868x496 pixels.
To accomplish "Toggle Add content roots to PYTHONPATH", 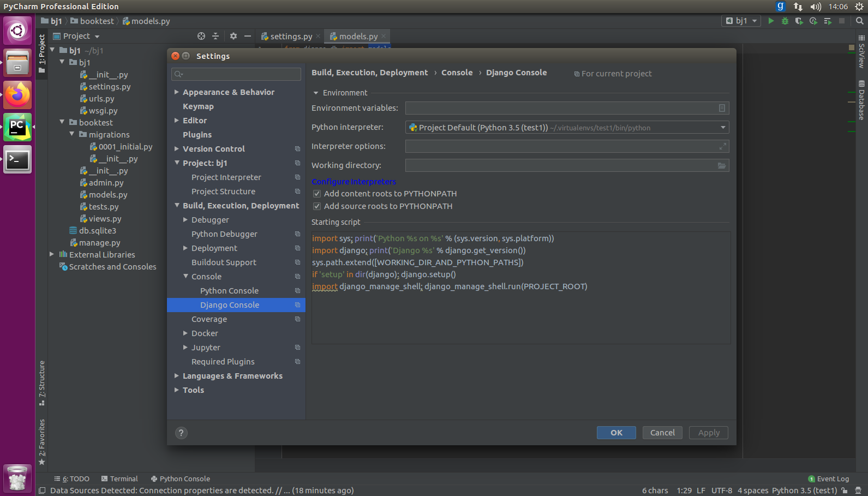I will point(317,194).
